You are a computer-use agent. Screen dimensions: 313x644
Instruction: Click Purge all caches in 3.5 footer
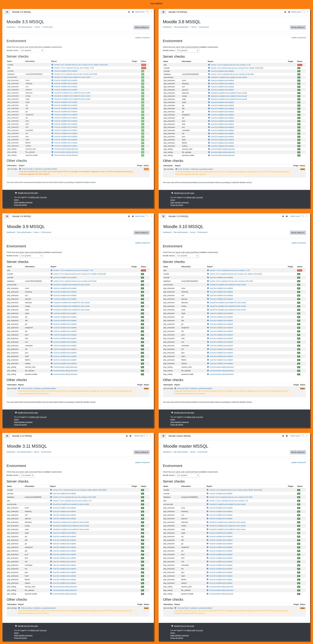(x=20, y=205)
